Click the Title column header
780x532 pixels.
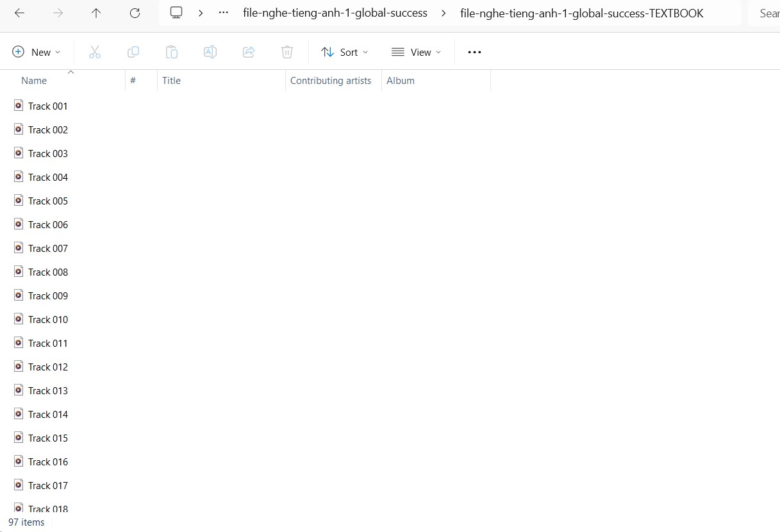(171, 80)
